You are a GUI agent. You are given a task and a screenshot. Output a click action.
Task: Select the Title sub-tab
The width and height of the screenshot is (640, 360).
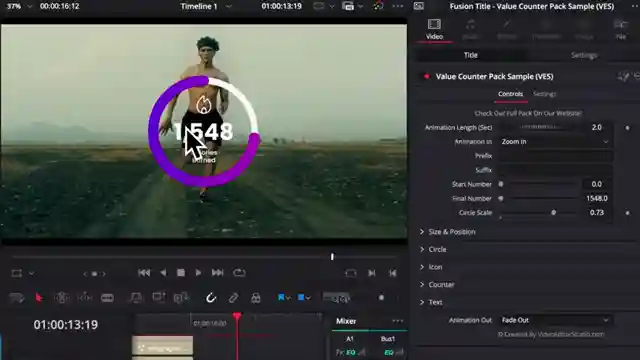(471, 55)
